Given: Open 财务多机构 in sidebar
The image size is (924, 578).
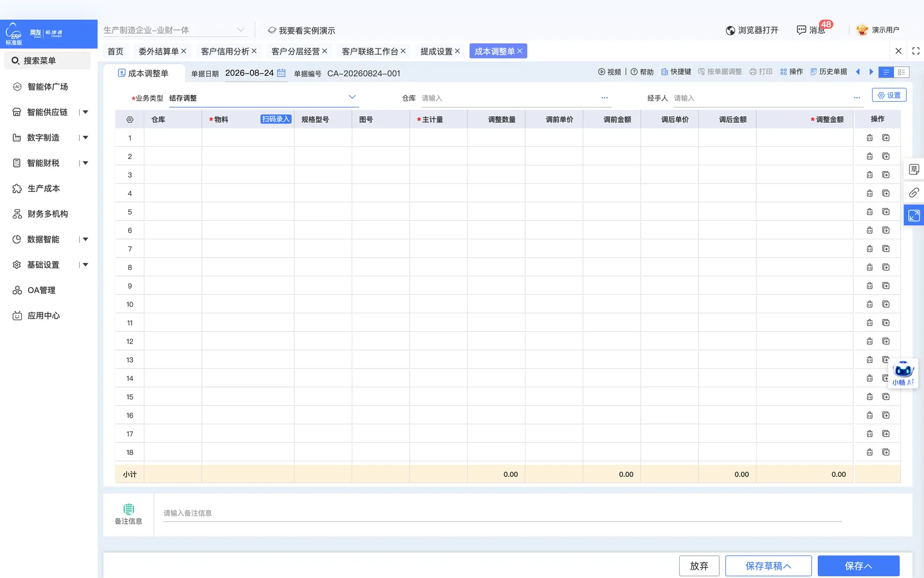Looking at the screenshot, I should (48, 214).
